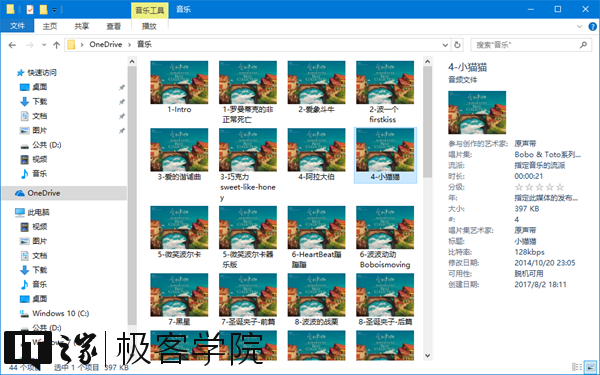This screenshot has width=600, height=375.
Task: Open the Windows 10 (C:) drive
Action: click(60, 313)
